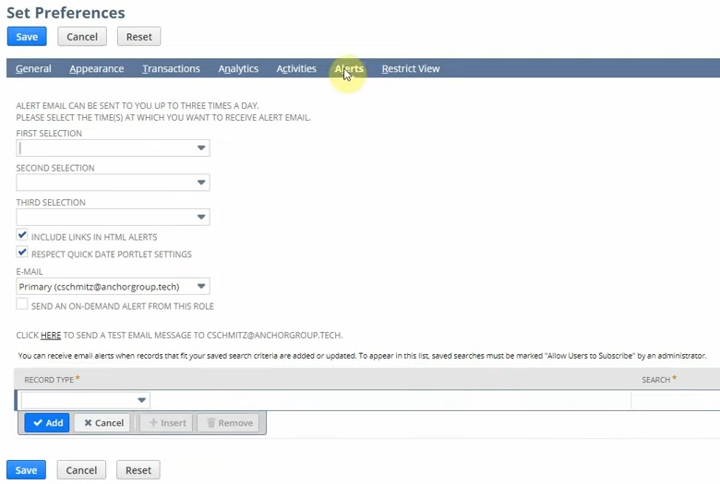Expand the Second Selection dropdown arrow

[x=201, y=182]
